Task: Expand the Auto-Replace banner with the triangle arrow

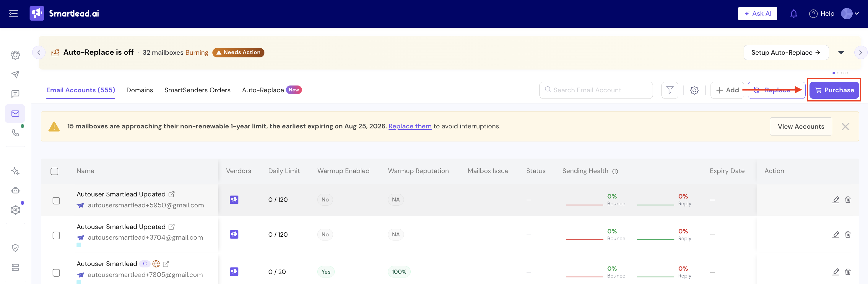Action: pos(841,53)
